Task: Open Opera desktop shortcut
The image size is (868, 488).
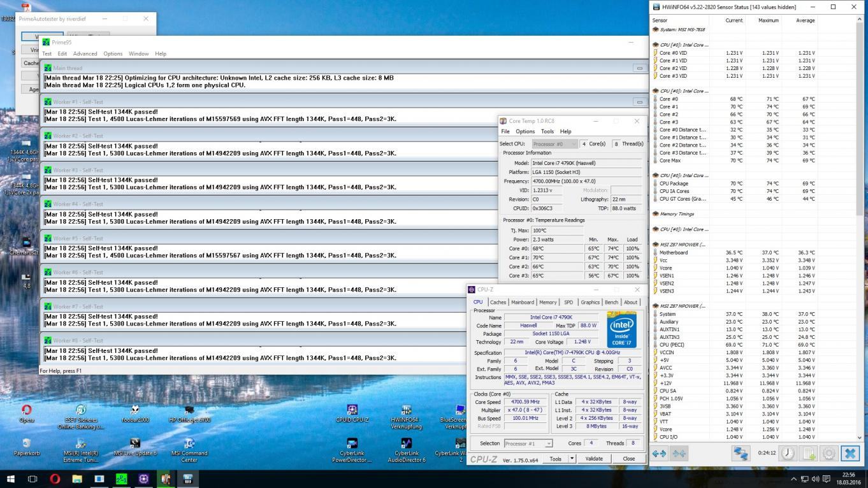Action: 26,413
